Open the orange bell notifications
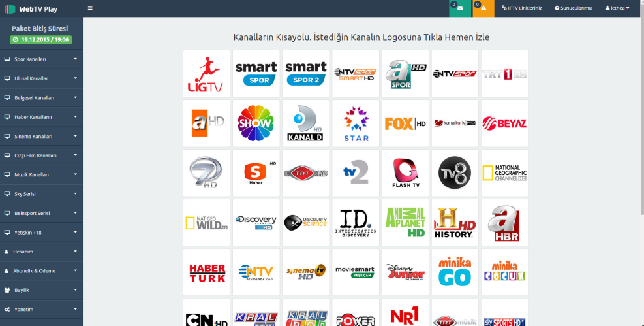644x326 pixels. click(483, 8)
